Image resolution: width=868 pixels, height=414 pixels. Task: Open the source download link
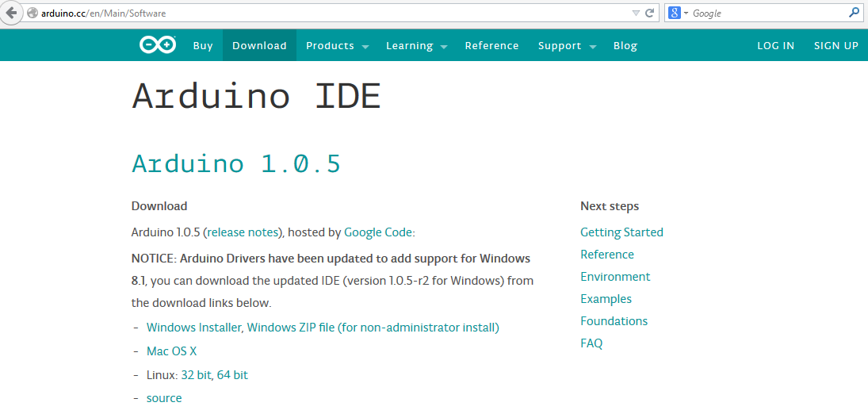[164, 398]
